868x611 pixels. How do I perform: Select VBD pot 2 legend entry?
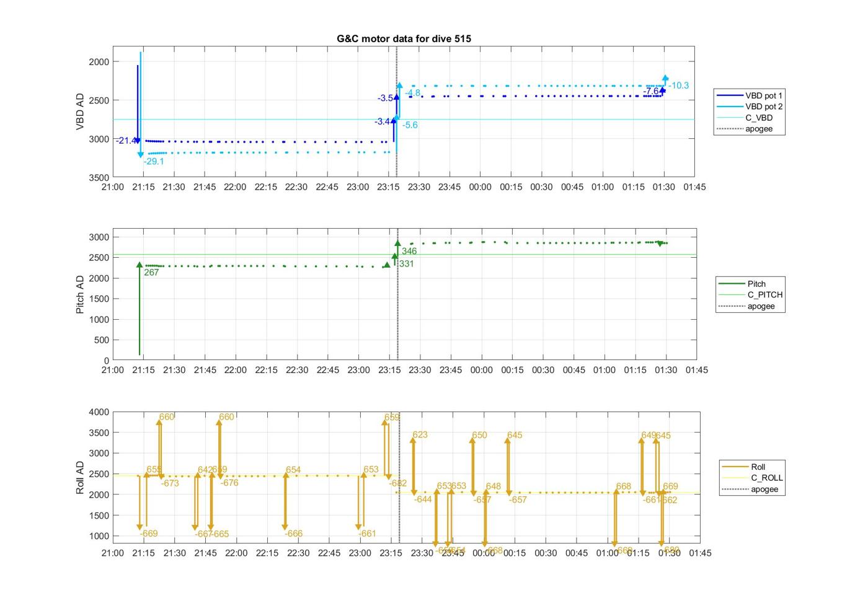tap(749, 107)
